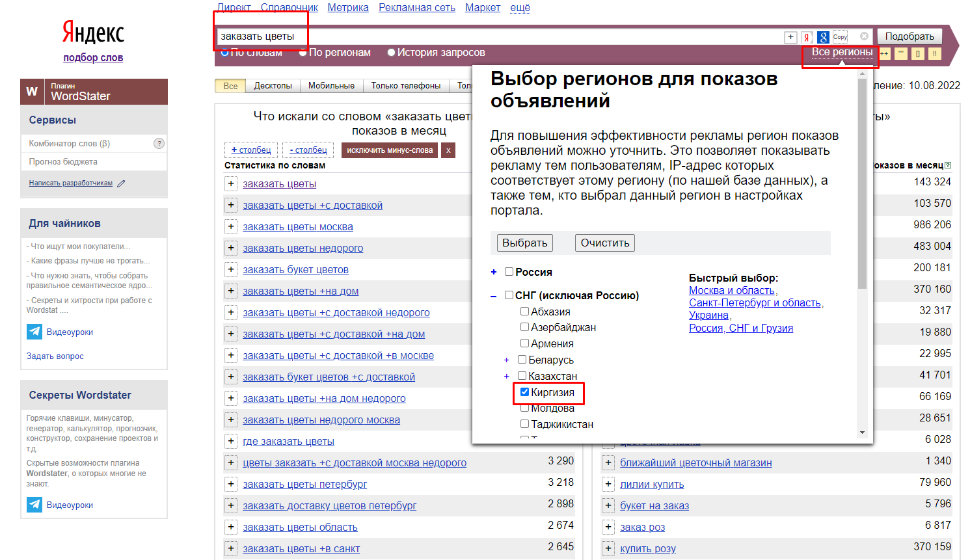Click the plus icon inside the search field
Image resolution: width=970 pixels, height=560 pixels.
pos(790,37)
